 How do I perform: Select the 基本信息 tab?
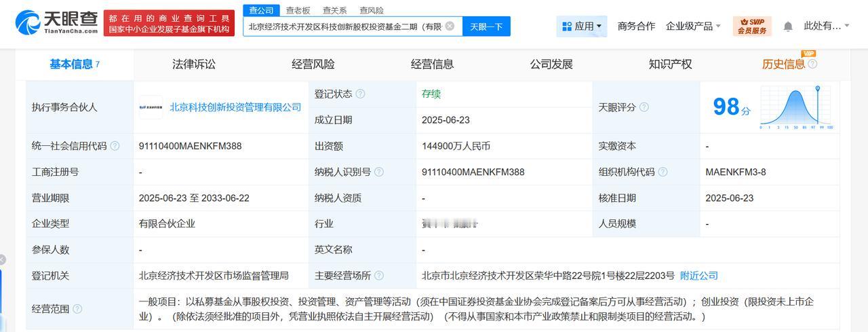point(75,64)
